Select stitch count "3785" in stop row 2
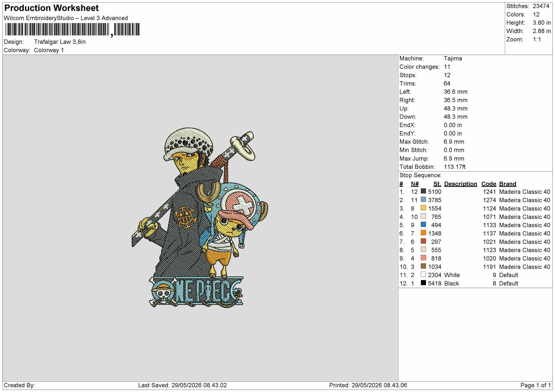 (435, 200)
